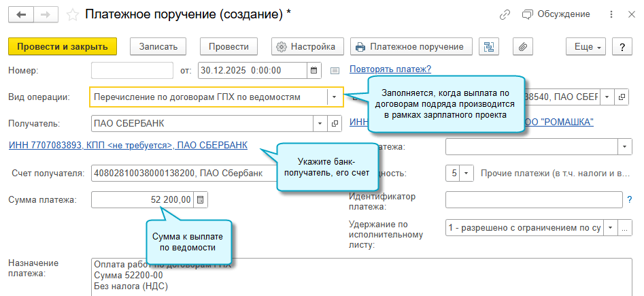Click the back navigation arrow

coord(20,14)
